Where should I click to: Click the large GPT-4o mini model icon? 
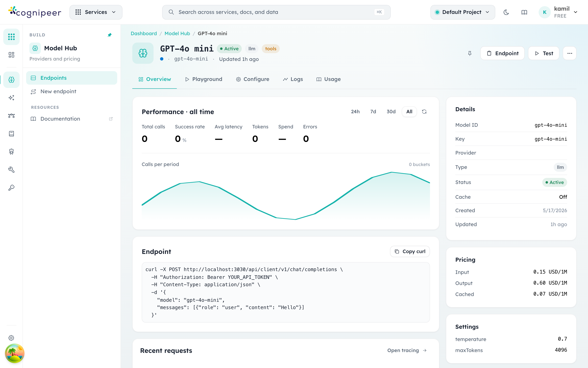143,53
